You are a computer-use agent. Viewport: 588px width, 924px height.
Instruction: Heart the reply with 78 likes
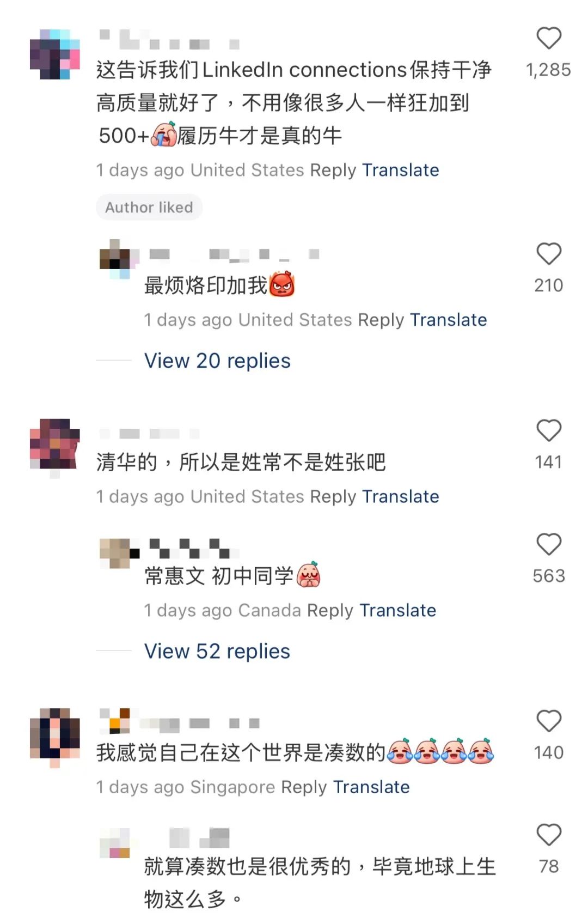click(x=549, y=835)
